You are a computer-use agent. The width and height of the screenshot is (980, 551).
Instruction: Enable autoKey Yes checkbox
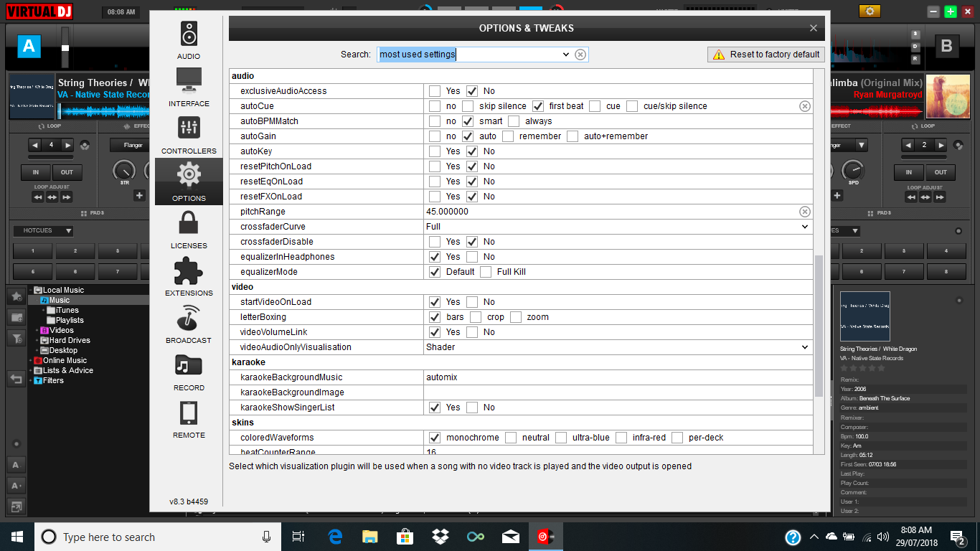pos(435,151)
